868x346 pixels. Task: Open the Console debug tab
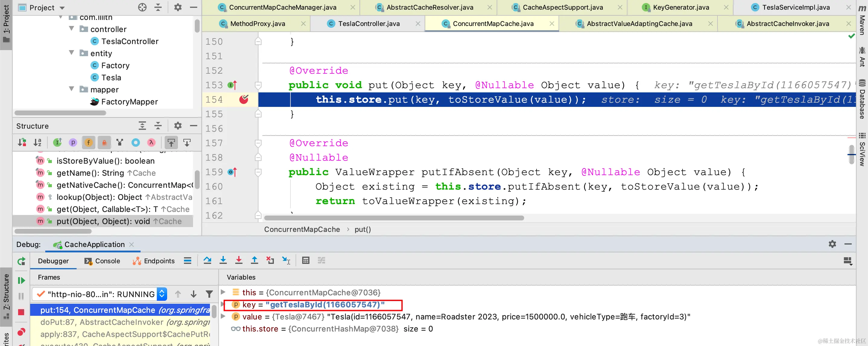(103, 261)
